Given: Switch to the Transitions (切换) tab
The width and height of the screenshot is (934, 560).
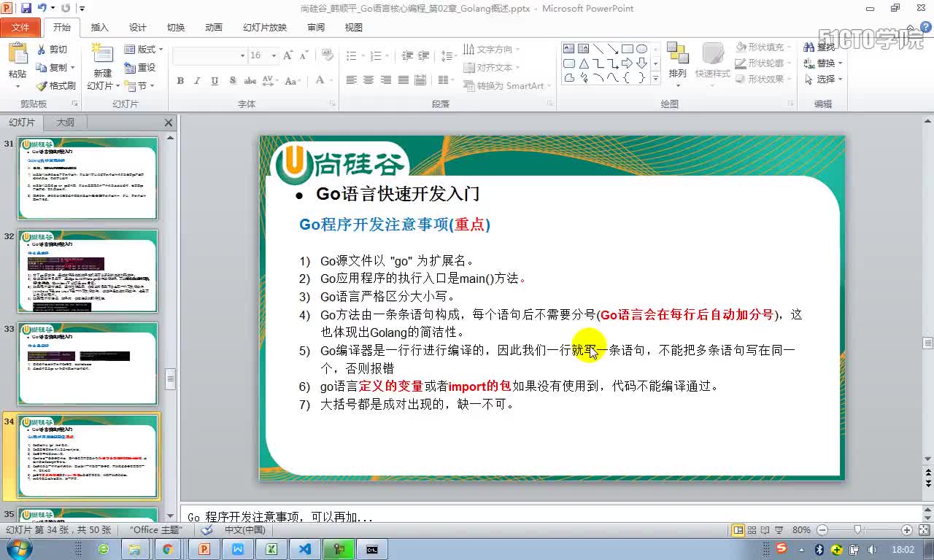Looking at the screenshot, I should [x=176, y=28].
